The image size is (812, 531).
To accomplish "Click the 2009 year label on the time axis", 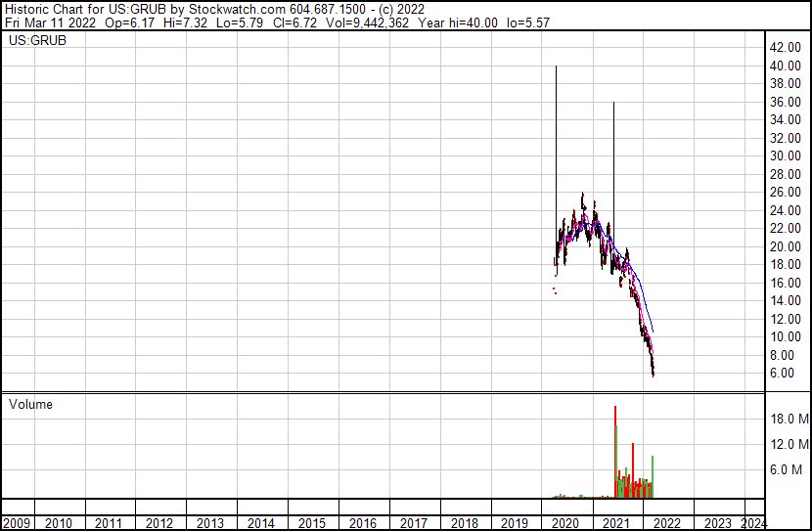I will (17, 523).
